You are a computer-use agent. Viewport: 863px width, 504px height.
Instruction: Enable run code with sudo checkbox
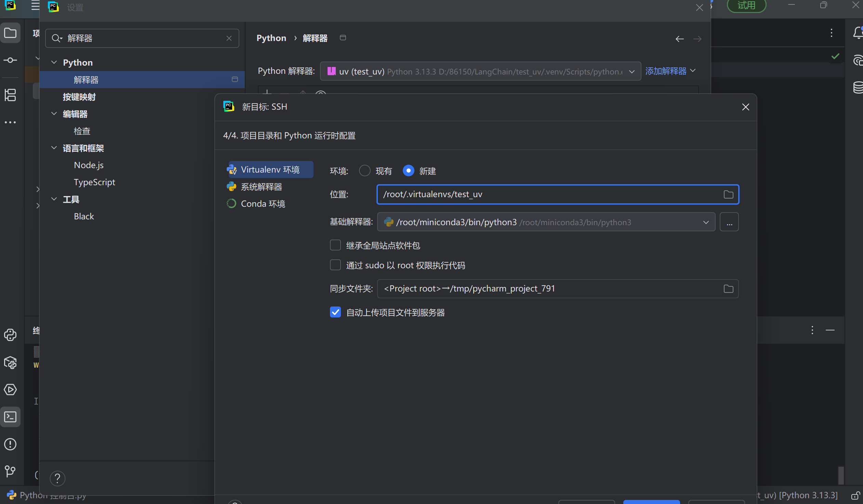tap(335, 265)
